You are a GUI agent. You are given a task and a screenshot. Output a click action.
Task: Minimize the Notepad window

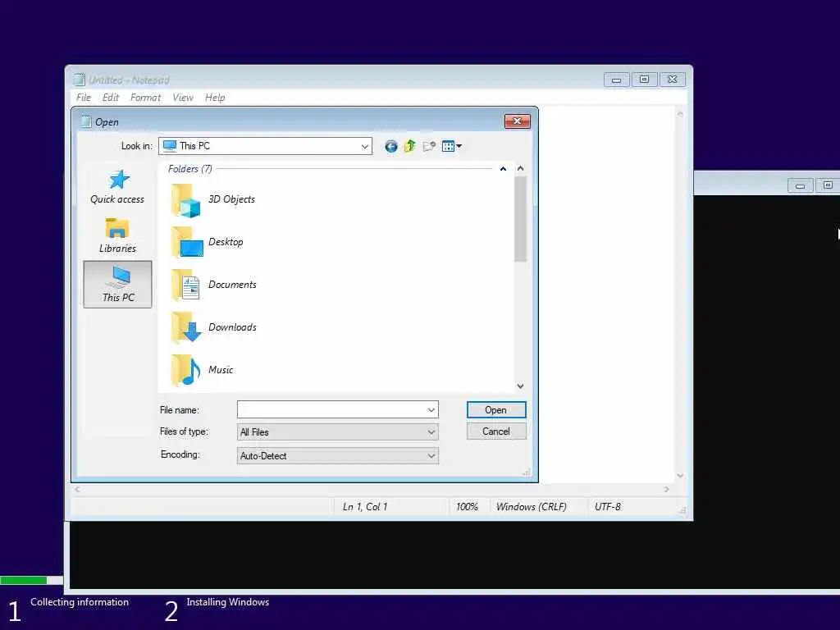tap(617, 80)
